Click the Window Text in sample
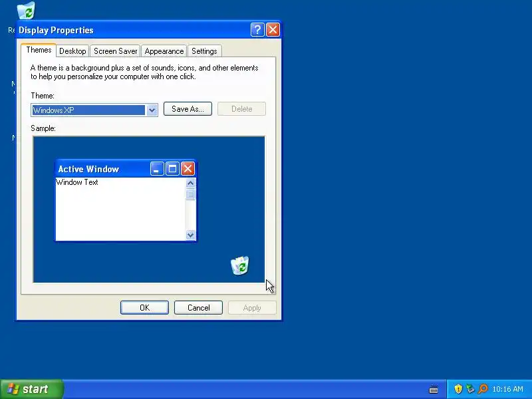 click(77, 182)
